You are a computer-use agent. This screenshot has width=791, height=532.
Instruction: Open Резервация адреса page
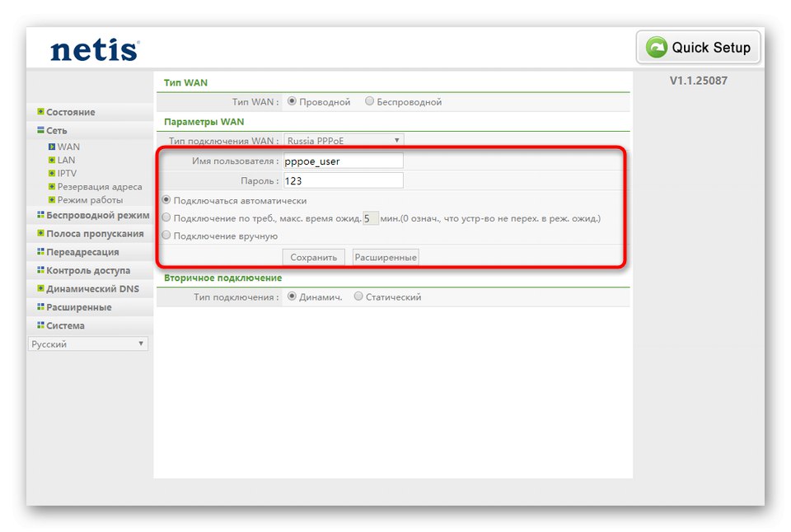tap(100, 187)
